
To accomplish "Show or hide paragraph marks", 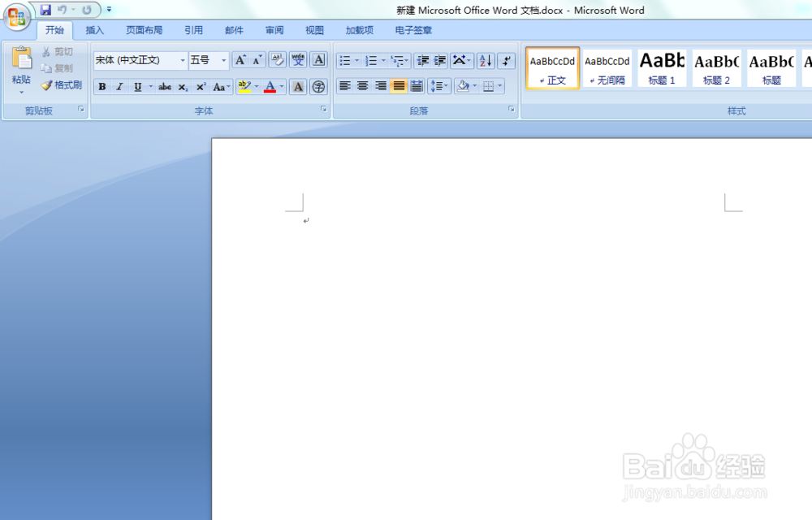I will coord(507,61).
